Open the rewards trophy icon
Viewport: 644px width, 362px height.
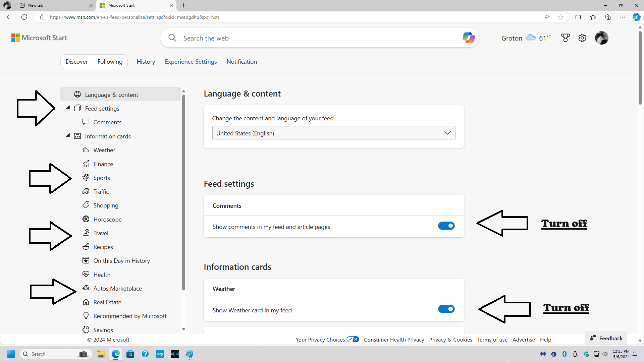coord(565,38)
